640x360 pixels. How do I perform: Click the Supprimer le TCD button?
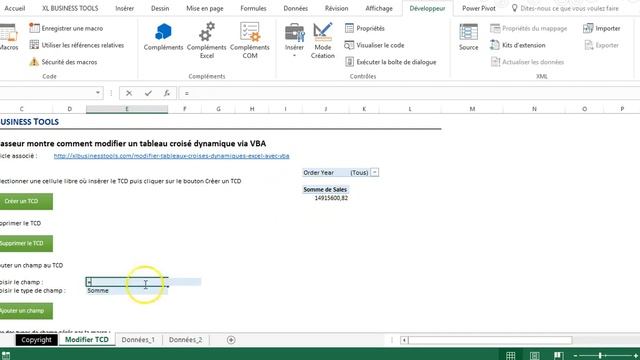pyautogui.click(x=26, y=243)
